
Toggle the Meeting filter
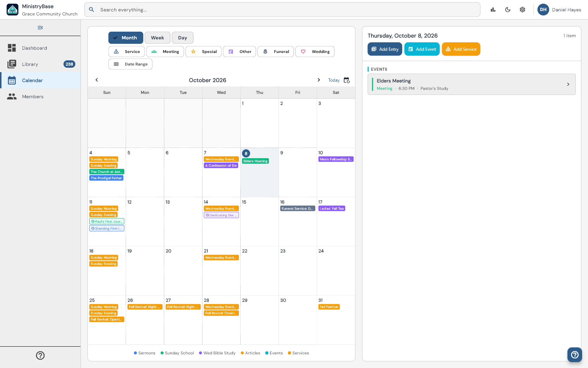click(x=165, y=52)
